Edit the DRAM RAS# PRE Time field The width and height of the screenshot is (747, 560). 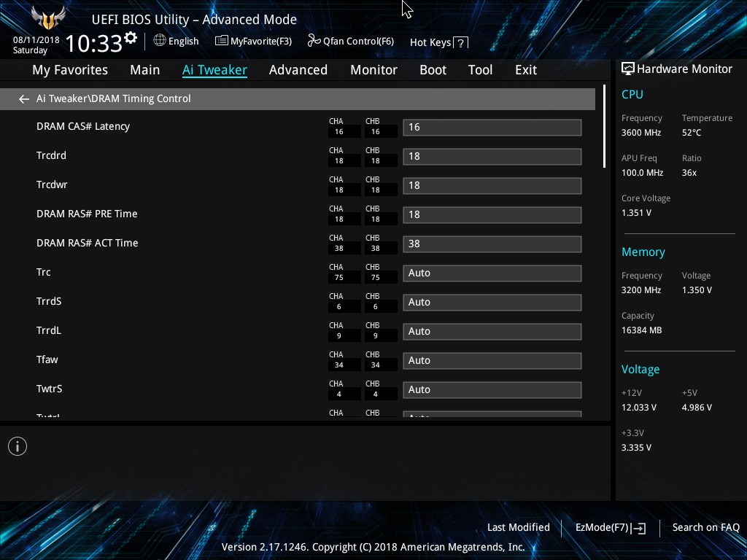coord(492,215)
